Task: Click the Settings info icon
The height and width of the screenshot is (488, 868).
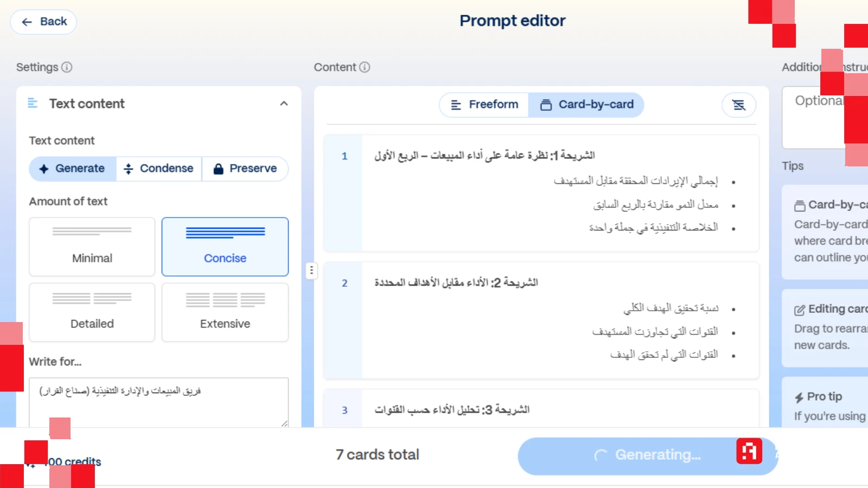Action: (x=67, y=67)
